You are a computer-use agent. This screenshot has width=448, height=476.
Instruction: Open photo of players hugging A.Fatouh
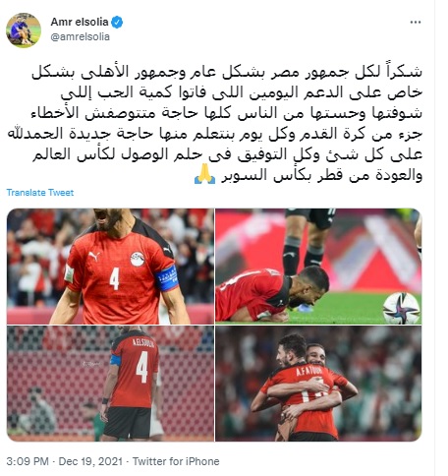[x=318, y=384]
